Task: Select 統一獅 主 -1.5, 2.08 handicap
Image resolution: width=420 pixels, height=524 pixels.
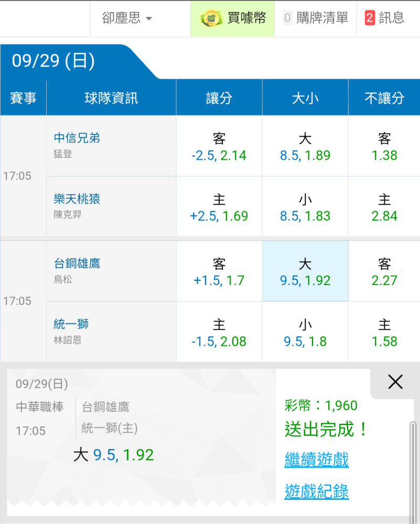Action: [x=219, y=332]
